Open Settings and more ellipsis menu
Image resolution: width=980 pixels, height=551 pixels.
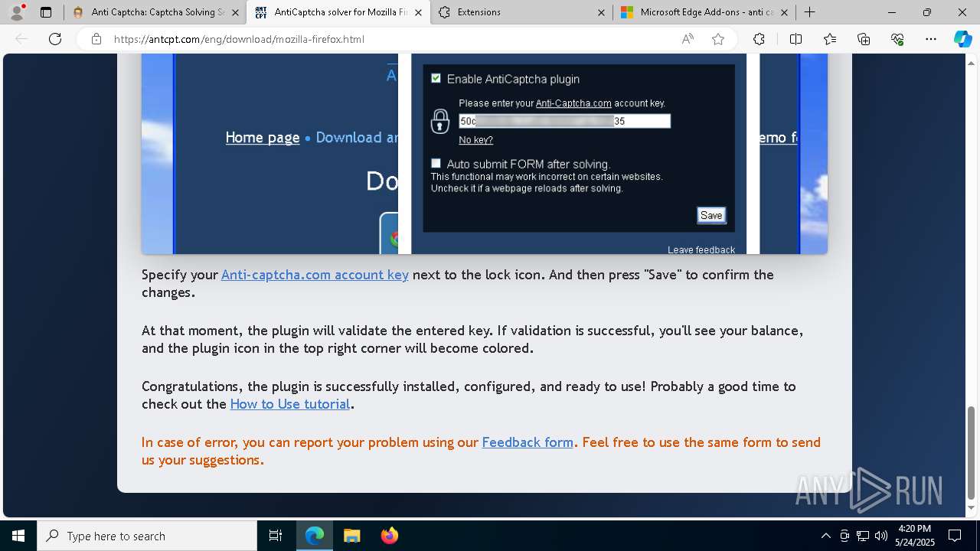(x=931, y=39)
